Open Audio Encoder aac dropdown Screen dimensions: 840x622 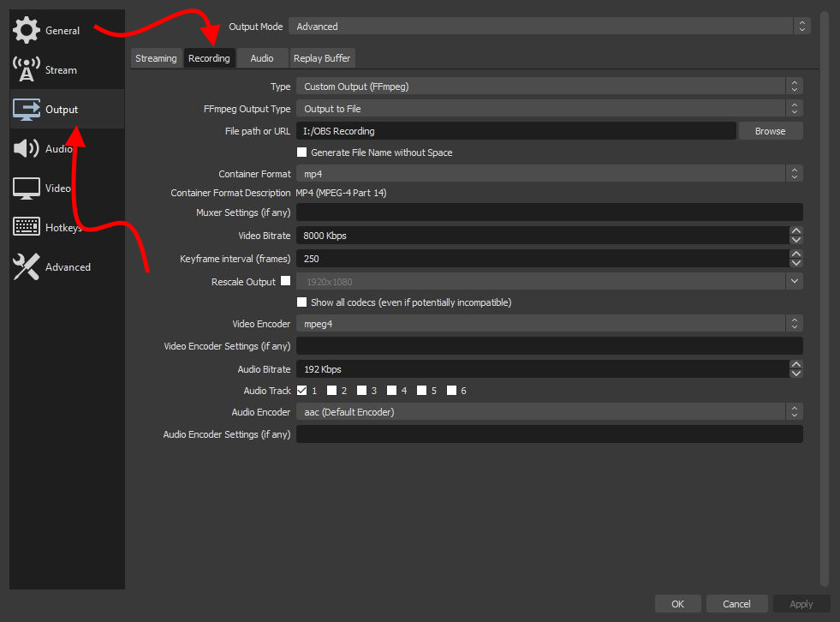(x=550, y=412)
